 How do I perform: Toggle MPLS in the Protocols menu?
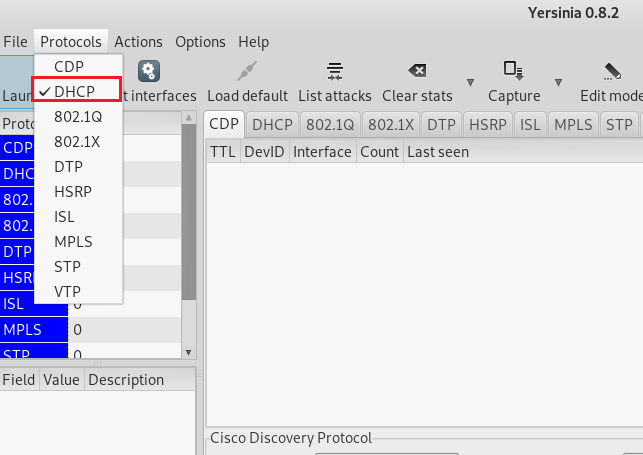pos(78,242)
